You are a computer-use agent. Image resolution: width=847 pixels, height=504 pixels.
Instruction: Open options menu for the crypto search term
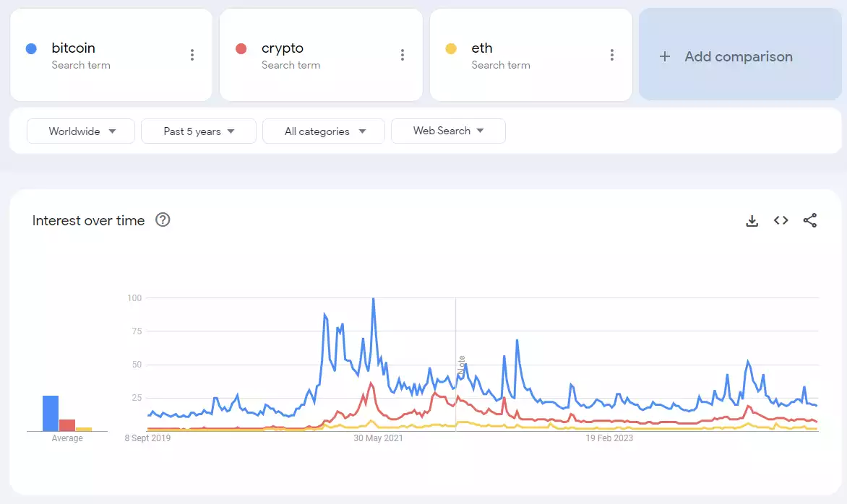coord(402,54)
